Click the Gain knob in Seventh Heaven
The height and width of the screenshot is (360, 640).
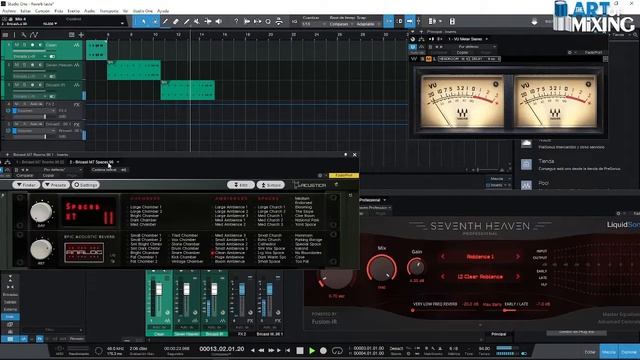416,267
